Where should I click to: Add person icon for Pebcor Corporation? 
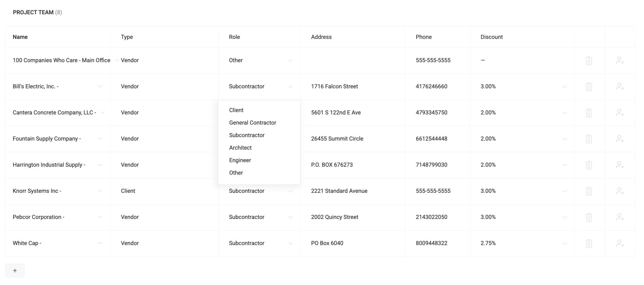[620, 217]
